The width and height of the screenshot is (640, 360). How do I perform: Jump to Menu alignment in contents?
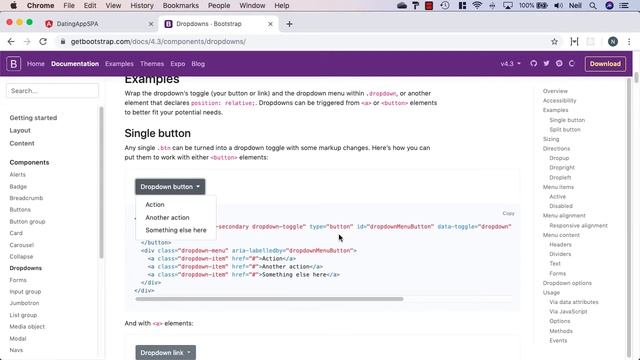[x=564, y=216]
